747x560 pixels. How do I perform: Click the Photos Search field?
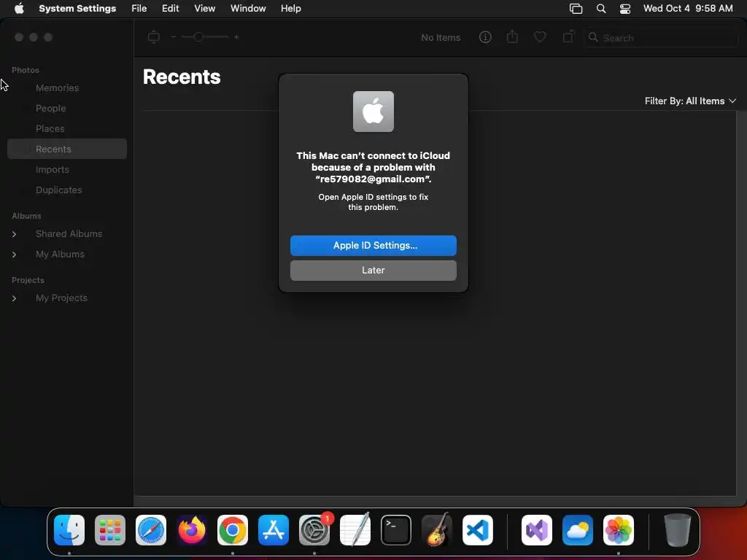click(x=661, y=38)
